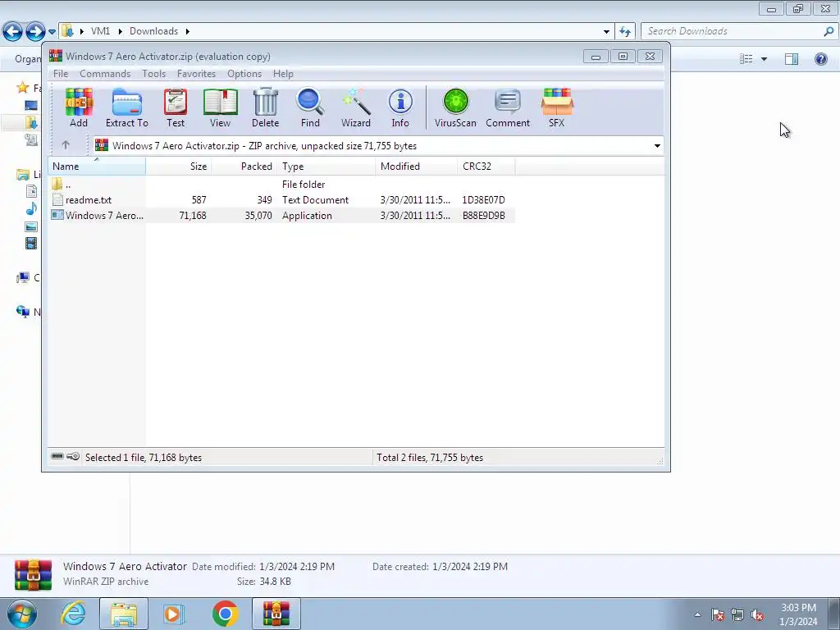Open WinRAR Help menu
The width and height of the screenshot is (840, 630).
pos(283,73)
